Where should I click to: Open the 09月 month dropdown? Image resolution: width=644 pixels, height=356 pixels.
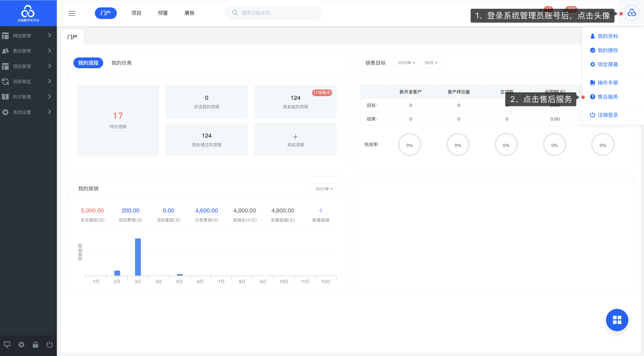tap(431, 63)
